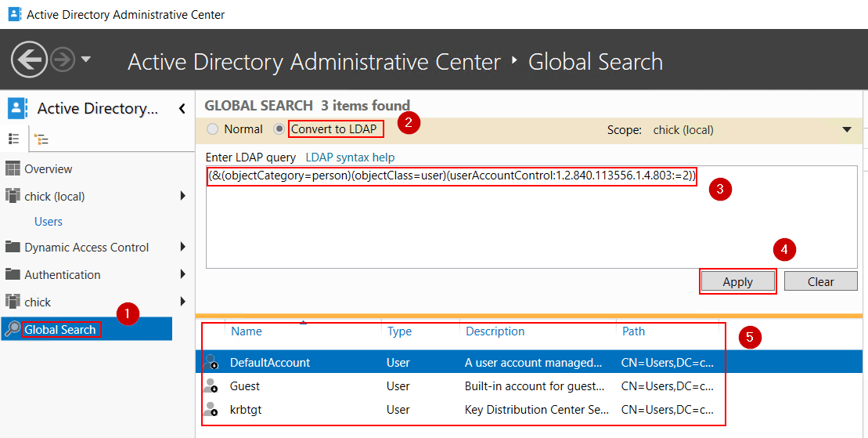
Task: Select the Normal search radio button
Action: (213, 129)
